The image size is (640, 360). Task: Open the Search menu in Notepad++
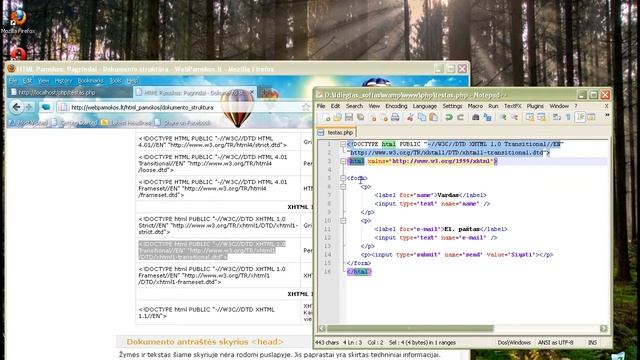point(354,106)
